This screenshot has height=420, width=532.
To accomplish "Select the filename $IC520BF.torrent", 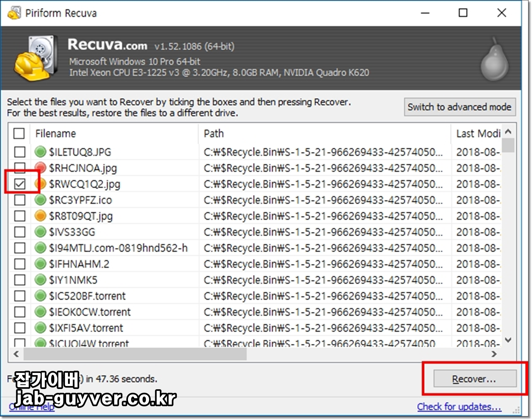I will (87, 296).
